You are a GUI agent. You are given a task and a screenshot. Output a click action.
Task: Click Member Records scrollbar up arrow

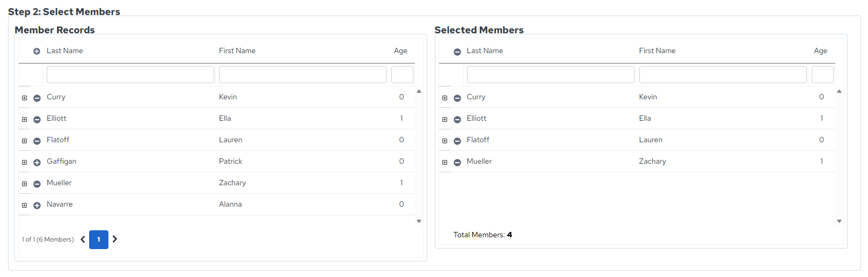(x=419, y=91)
